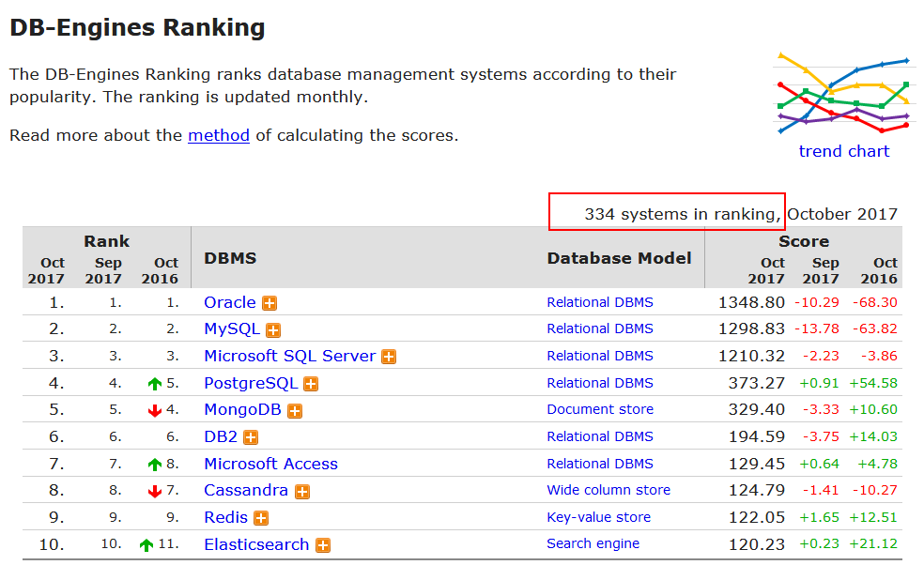Click plus icon beside Cassandra

click(302, 492)
